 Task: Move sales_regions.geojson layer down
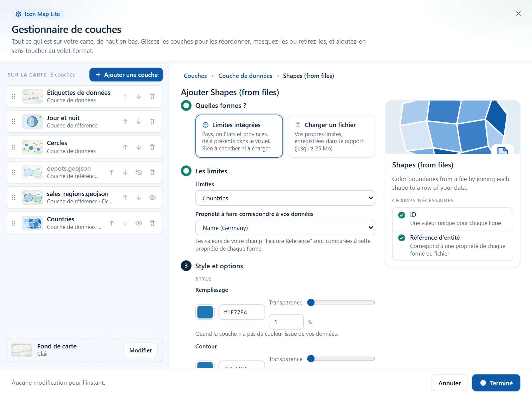139,198
